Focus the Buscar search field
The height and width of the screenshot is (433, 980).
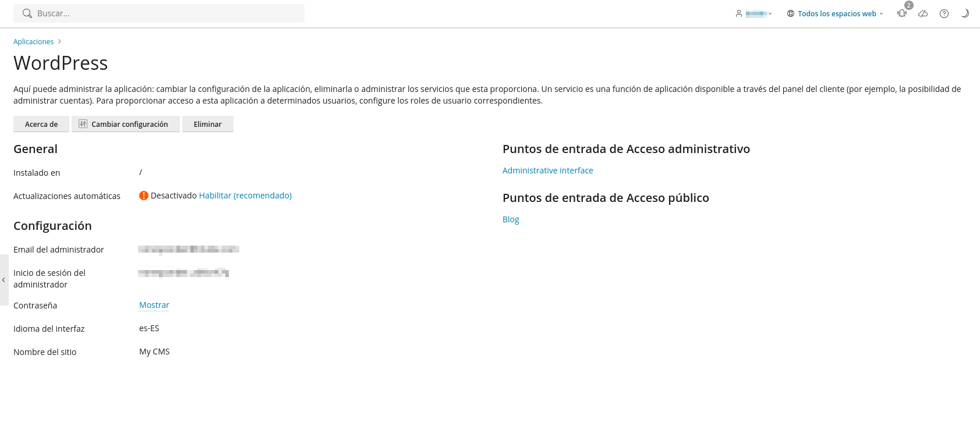point(159,13)
